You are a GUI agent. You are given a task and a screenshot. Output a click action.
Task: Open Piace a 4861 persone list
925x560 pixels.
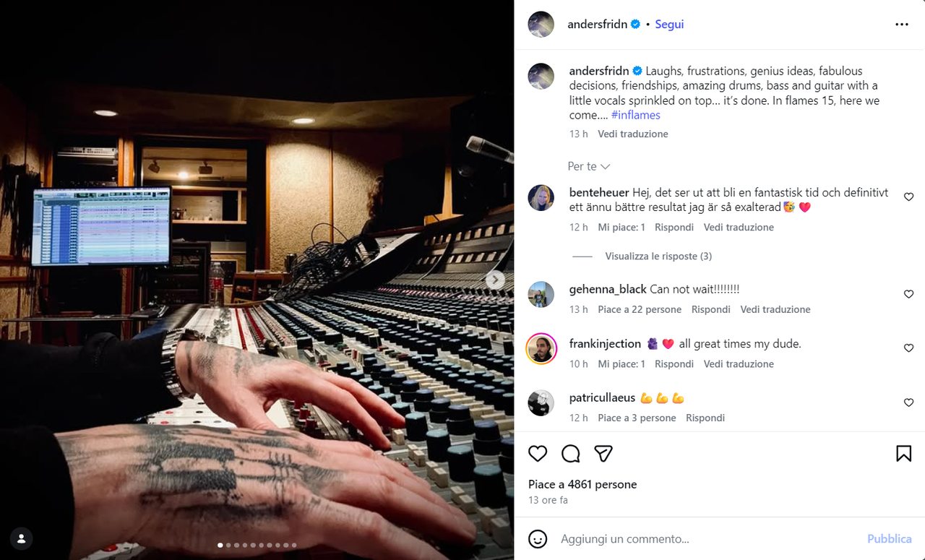pyautogui.click(x=582, y=484)
